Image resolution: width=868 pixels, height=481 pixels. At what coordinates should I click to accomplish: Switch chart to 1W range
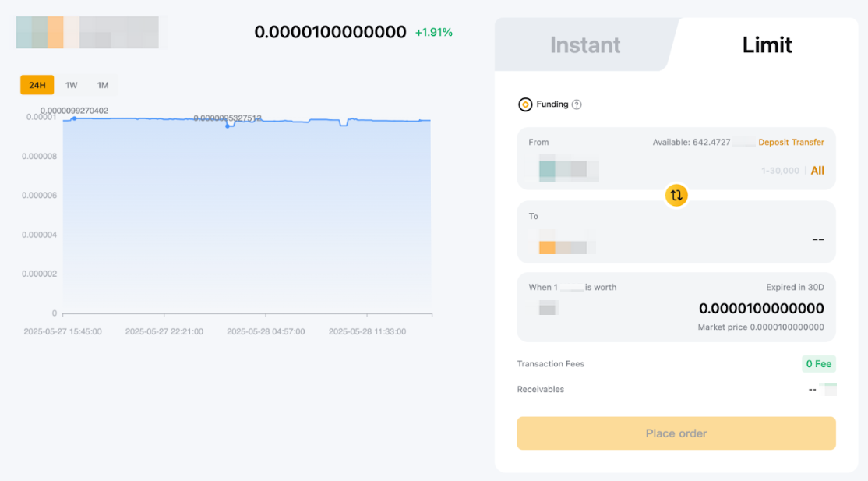72,85
